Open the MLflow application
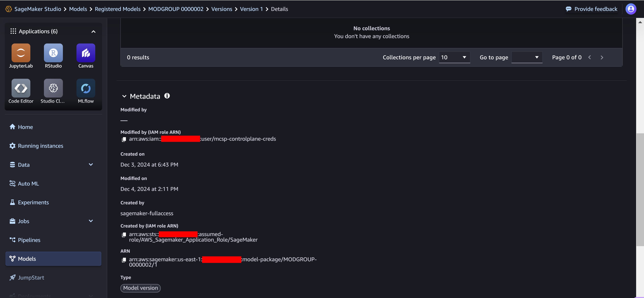Image resolution: width=644 pixels, height=298 pixels. pos(86,88)
